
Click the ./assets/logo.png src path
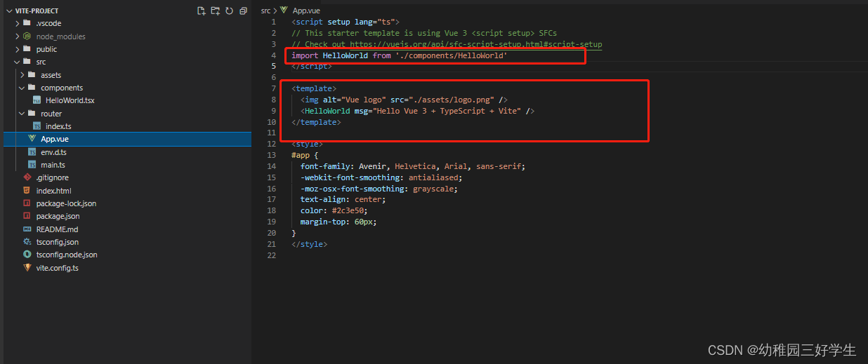(455, 100)
